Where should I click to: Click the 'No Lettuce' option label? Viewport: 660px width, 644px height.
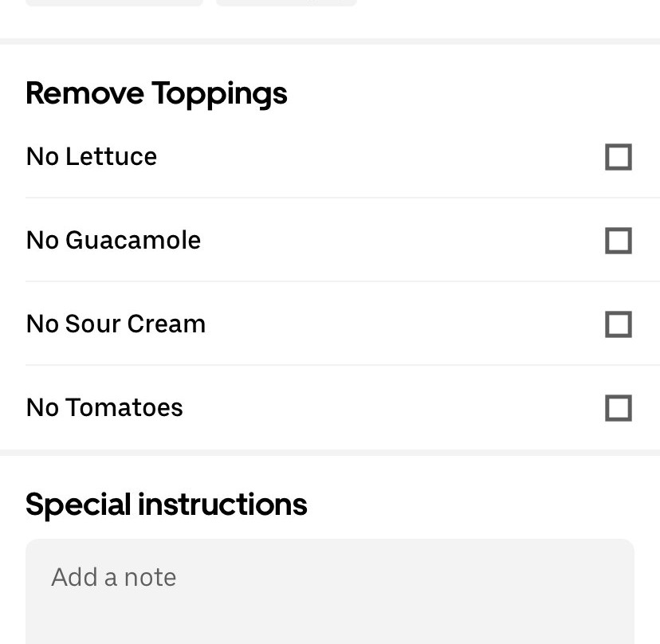pos(92,156)
